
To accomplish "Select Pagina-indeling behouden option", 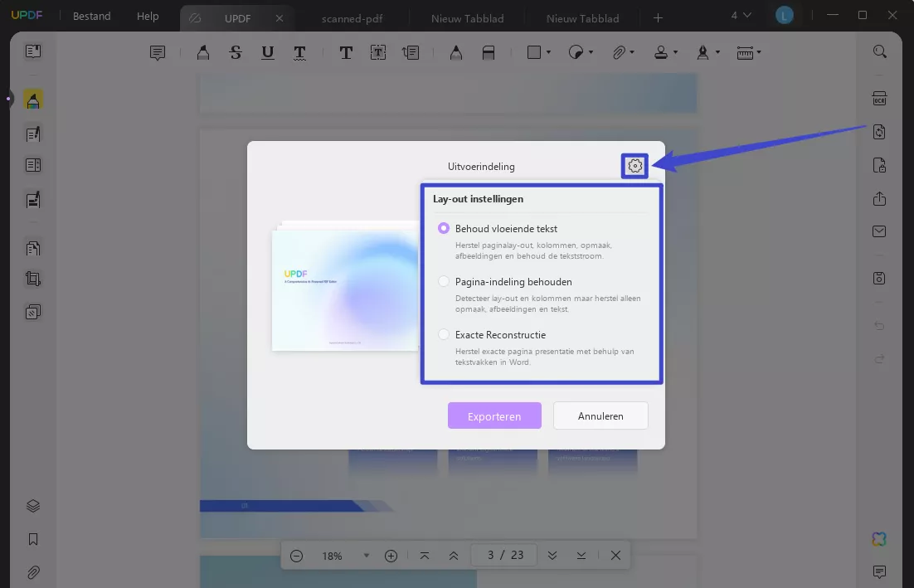I will pos(444,281).
